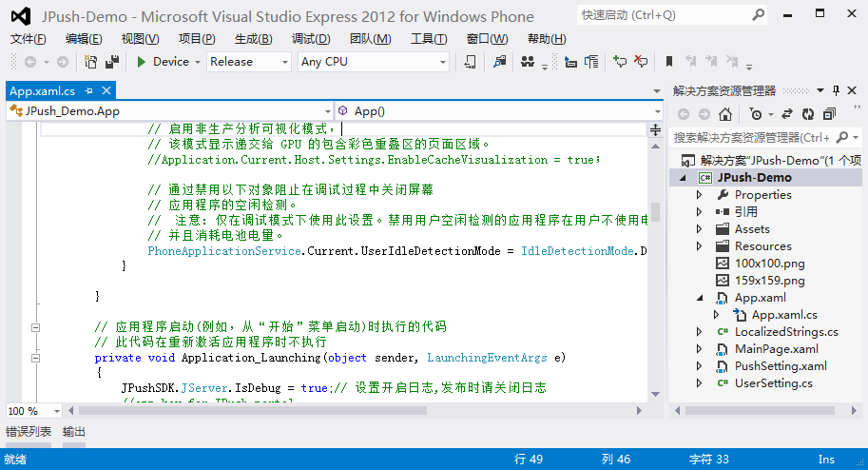Click Back arrow in Solution Explorer toolbar

coord(684,114)
